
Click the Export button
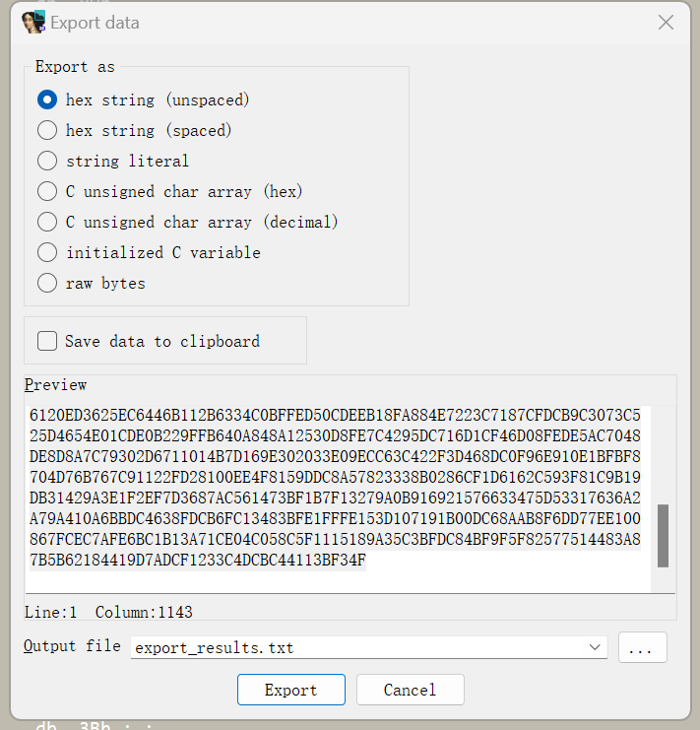291,690
